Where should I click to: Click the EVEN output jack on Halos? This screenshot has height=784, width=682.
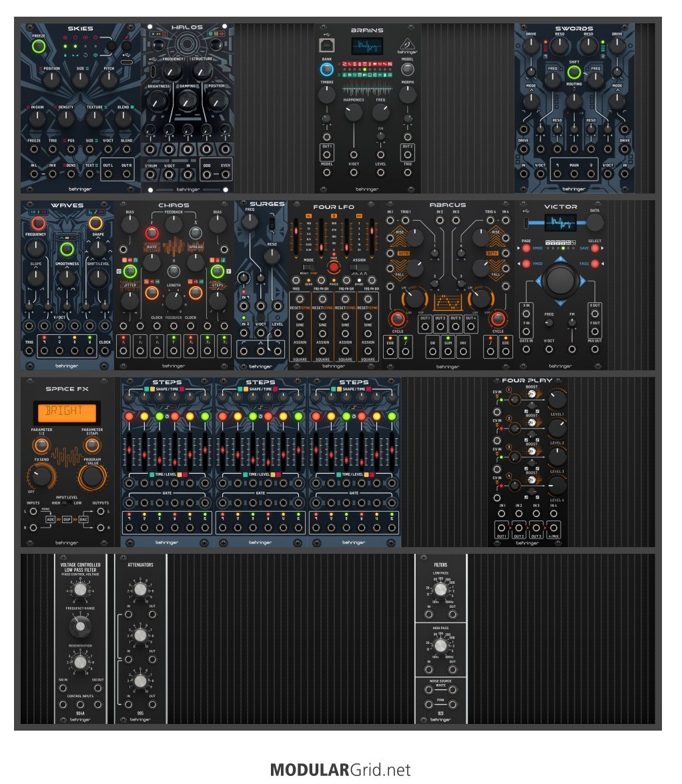226,175
